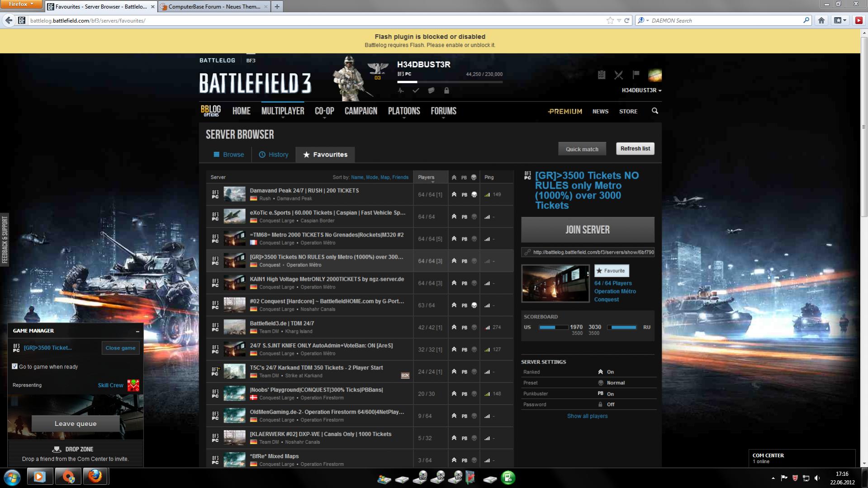Click the dog tags icon under profile
The image size is (868, 488).
coord(431,90)
